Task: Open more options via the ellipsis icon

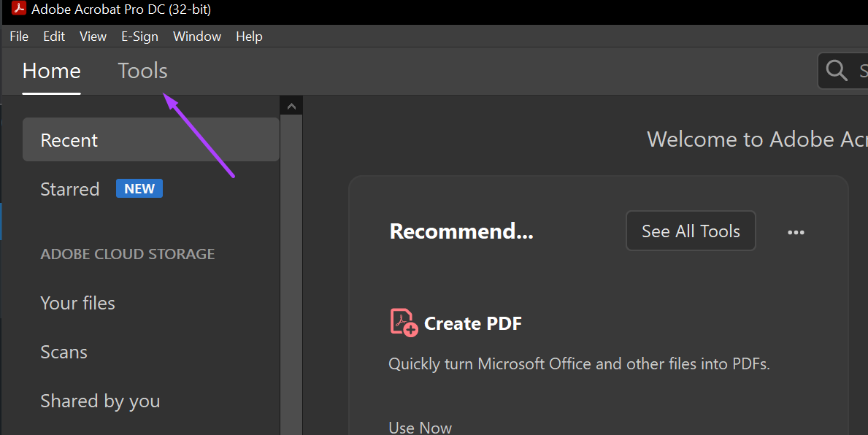Action: pos(796,231)
